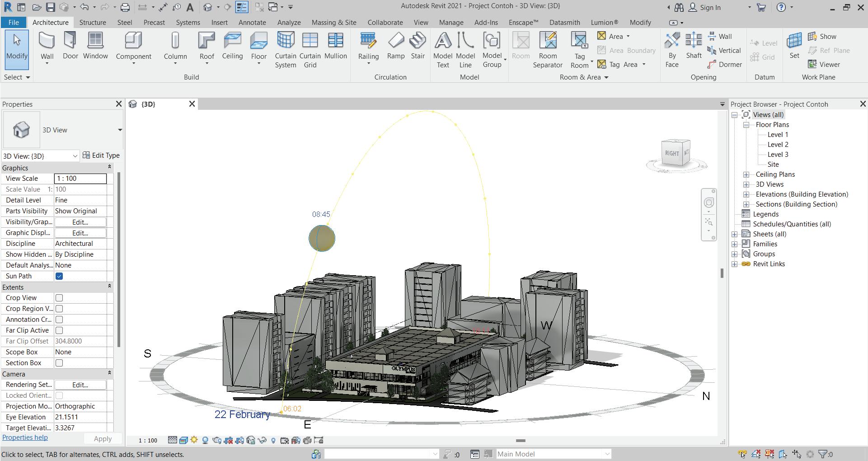This screenshot has height=461, width=868.
Task: Switch to the Structure ribbon tab
Action: tap(93, 22)
